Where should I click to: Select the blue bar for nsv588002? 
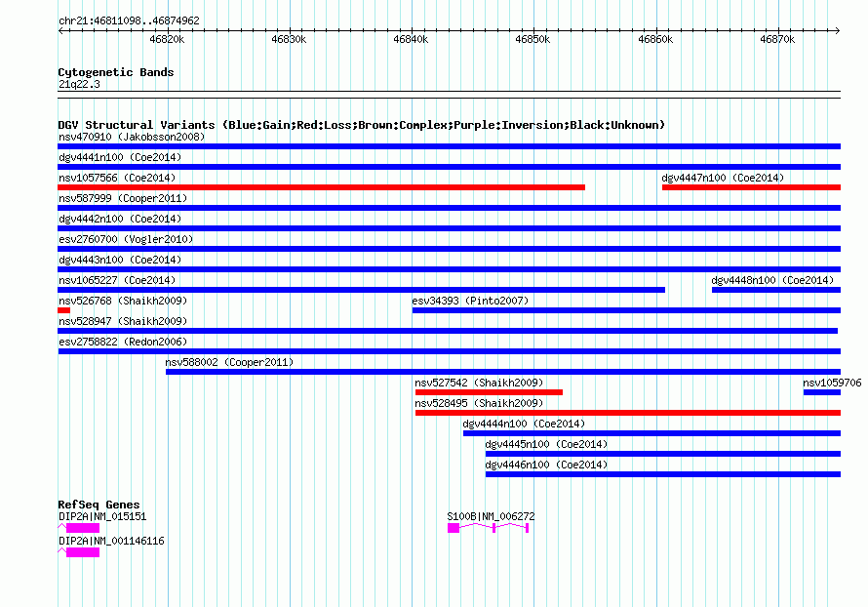pos(503,372)
